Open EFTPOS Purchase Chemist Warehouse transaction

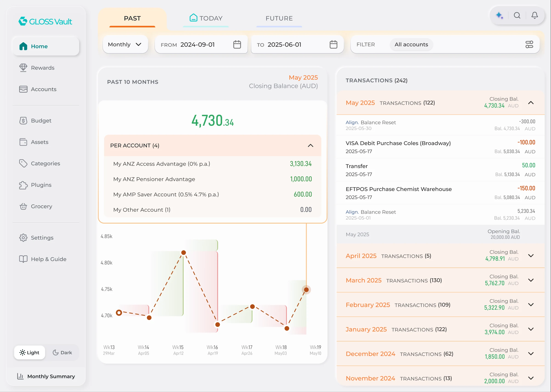pyautogui.click(x=440, y=193)
